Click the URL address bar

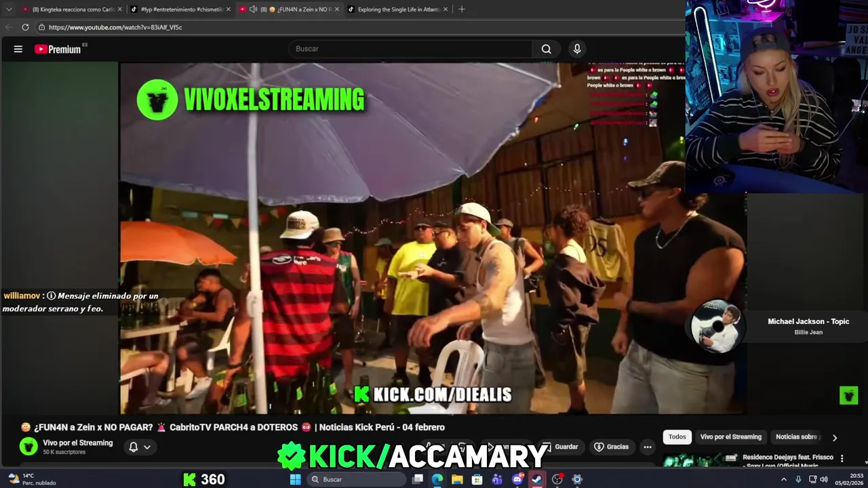pos(359,27)
